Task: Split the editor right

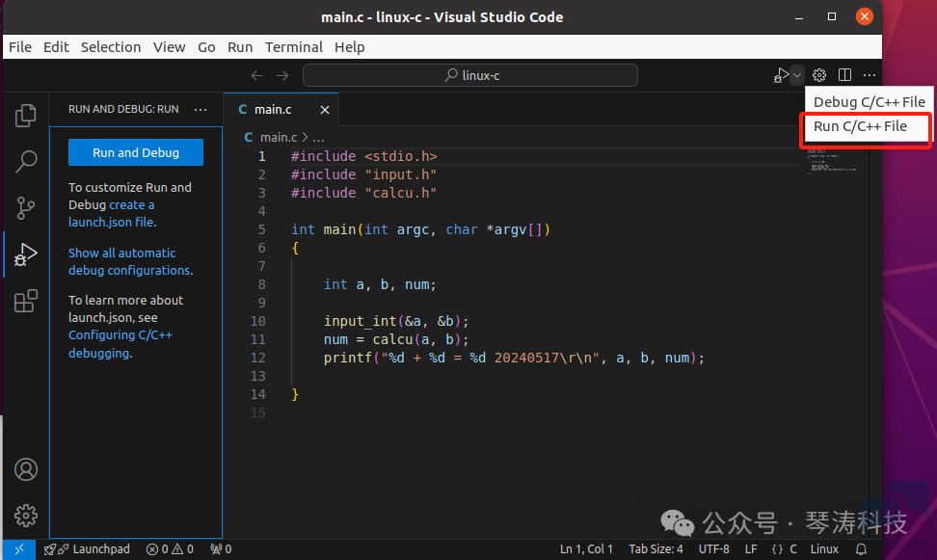Action: click(x=844, y=75)
